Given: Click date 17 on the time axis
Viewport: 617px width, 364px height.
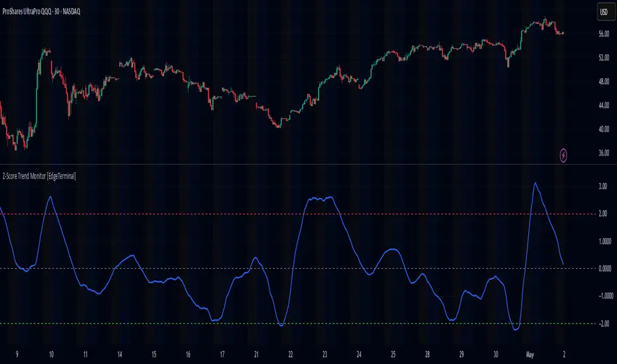Looking at the screenshot, I should [x=222, y=355].
